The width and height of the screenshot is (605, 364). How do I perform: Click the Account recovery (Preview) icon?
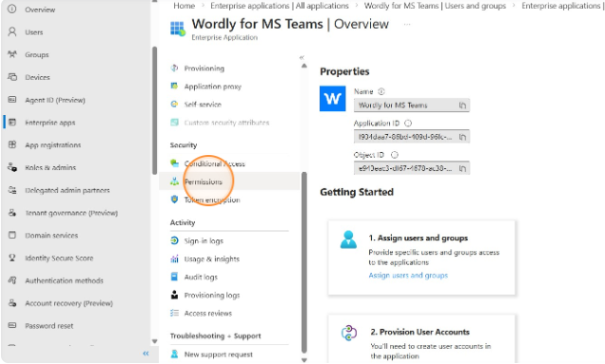pos(12,303)
